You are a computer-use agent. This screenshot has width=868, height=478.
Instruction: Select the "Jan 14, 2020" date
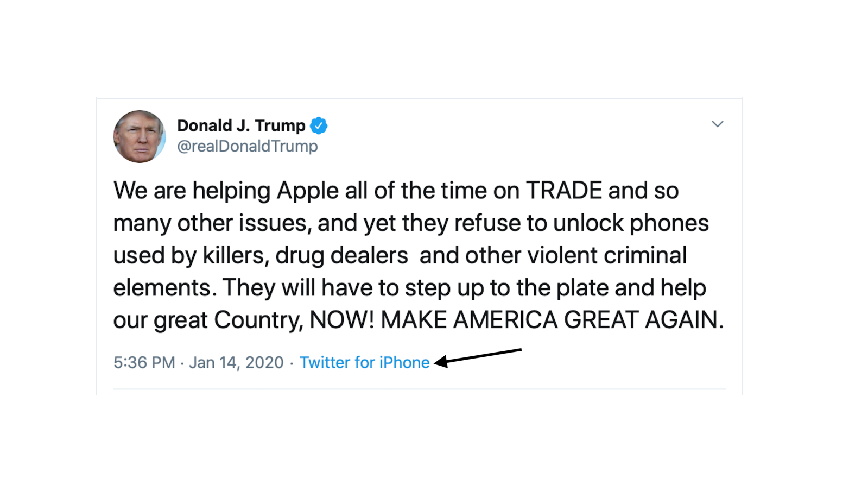point(236,362)
